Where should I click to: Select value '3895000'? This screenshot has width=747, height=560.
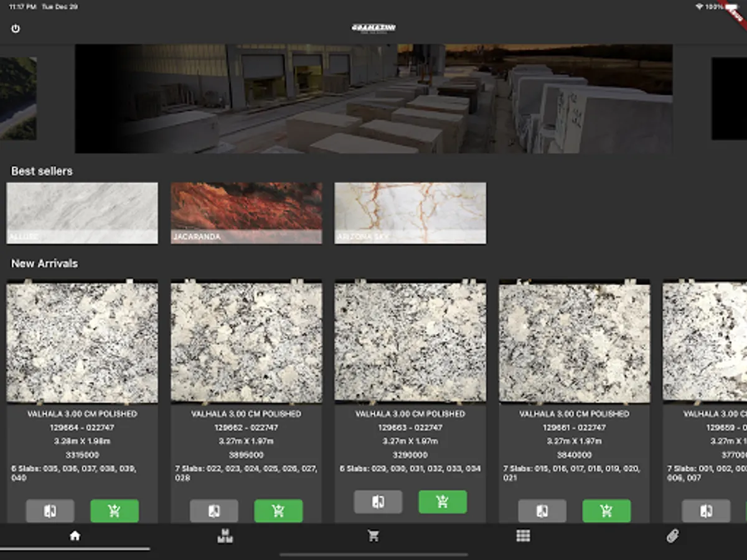pos(247,455)
